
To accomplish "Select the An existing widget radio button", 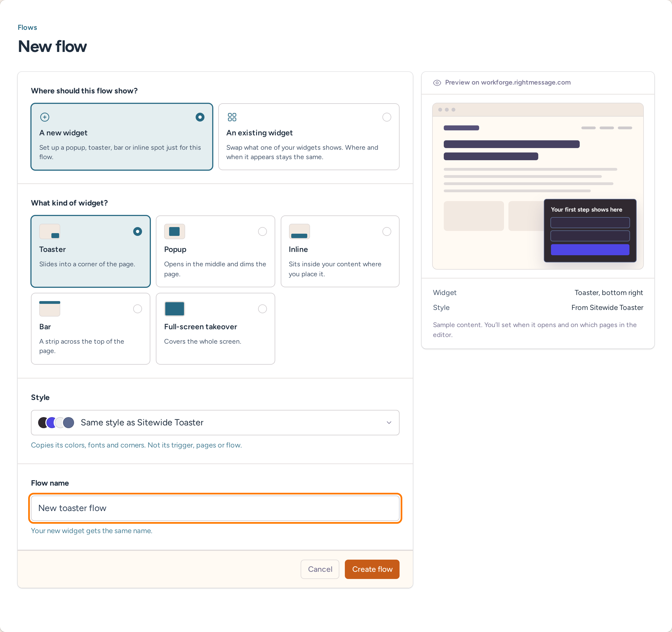I will point(387,117).
